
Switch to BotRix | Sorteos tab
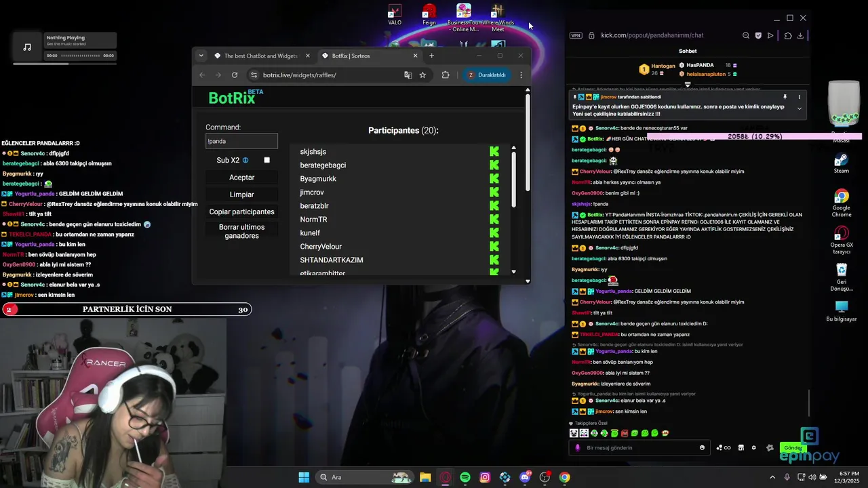point(370,56)
